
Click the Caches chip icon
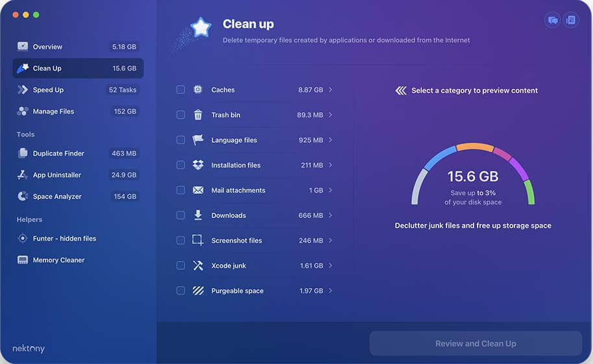pos(198,90)
